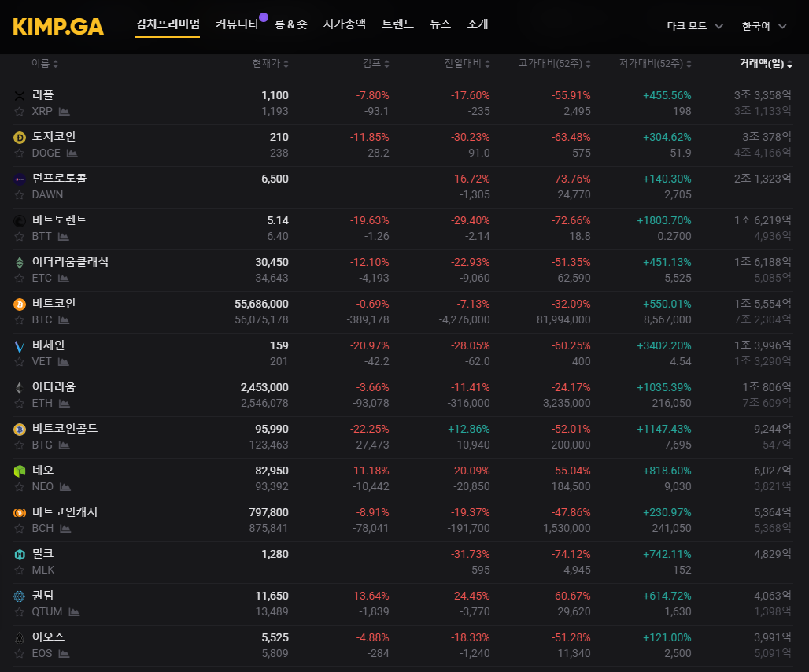809x672 pixels.
Task: Favorite MLK with its star
Action: (20, 570)
